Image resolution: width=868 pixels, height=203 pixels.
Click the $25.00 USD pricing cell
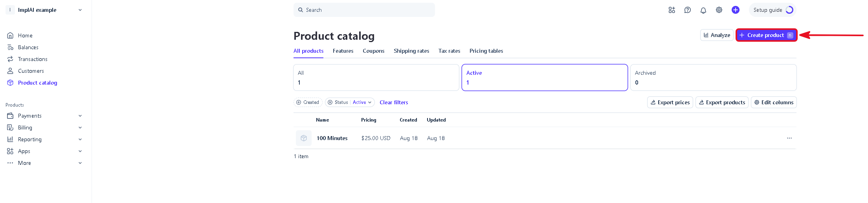tap(376, 138)
